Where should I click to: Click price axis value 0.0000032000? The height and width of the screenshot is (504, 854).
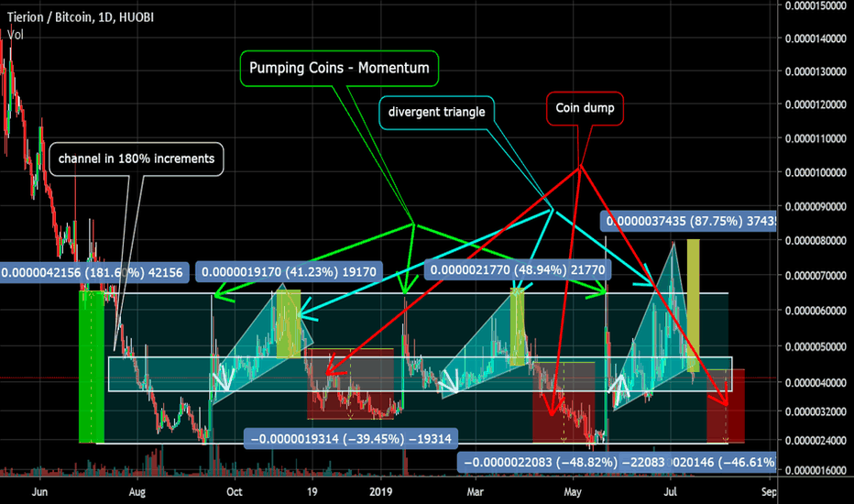[x=816, y=412]
